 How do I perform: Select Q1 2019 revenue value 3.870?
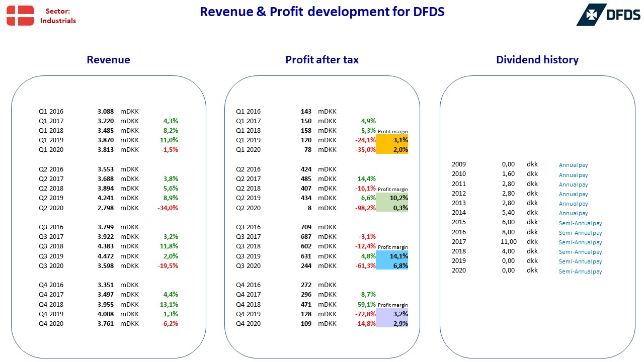click(x=106, y=140)
